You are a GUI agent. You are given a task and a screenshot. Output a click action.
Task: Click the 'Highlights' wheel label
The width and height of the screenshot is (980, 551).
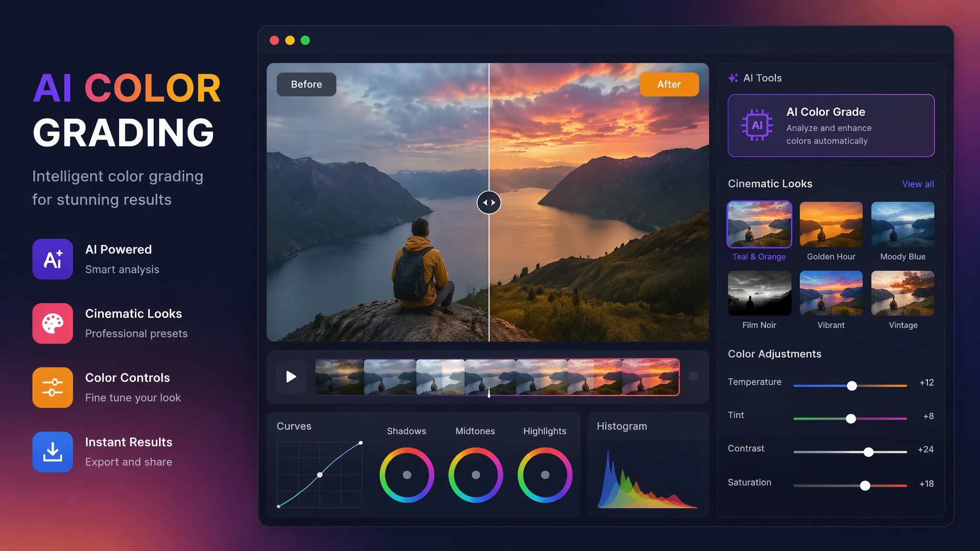(x=545, y=431)
